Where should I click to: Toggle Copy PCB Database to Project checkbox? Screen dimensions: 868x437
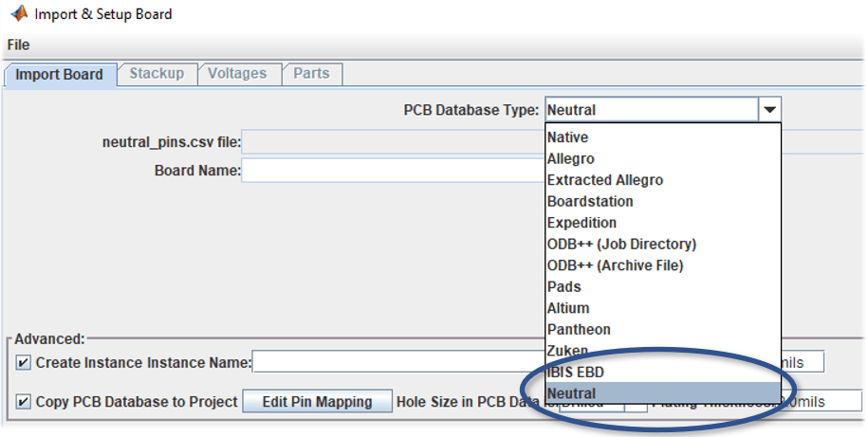coord(23,401)
